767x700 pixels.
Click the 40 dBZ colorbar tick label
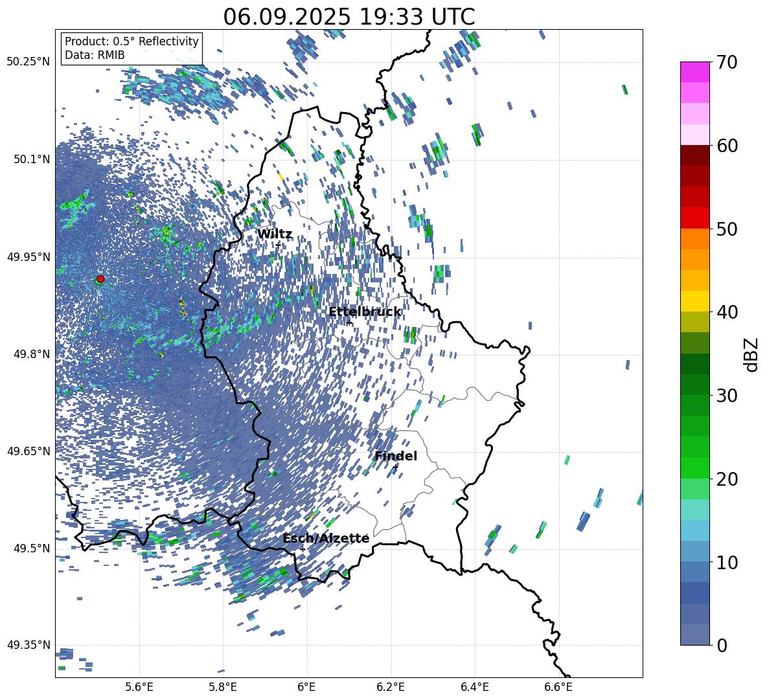point(727,312)
